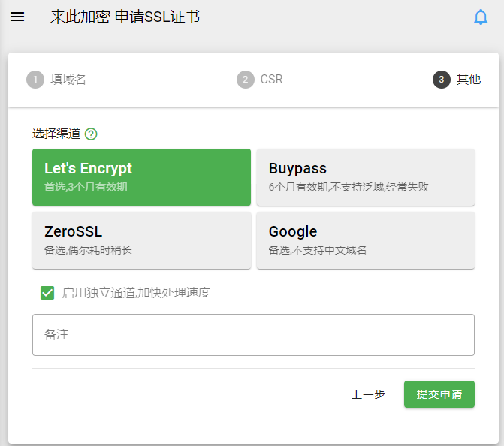Click the 启用独立通道 checkbox label text
The height and width of the screenshot is (446, 504).
pyautogui.click(x=136, y=293)
